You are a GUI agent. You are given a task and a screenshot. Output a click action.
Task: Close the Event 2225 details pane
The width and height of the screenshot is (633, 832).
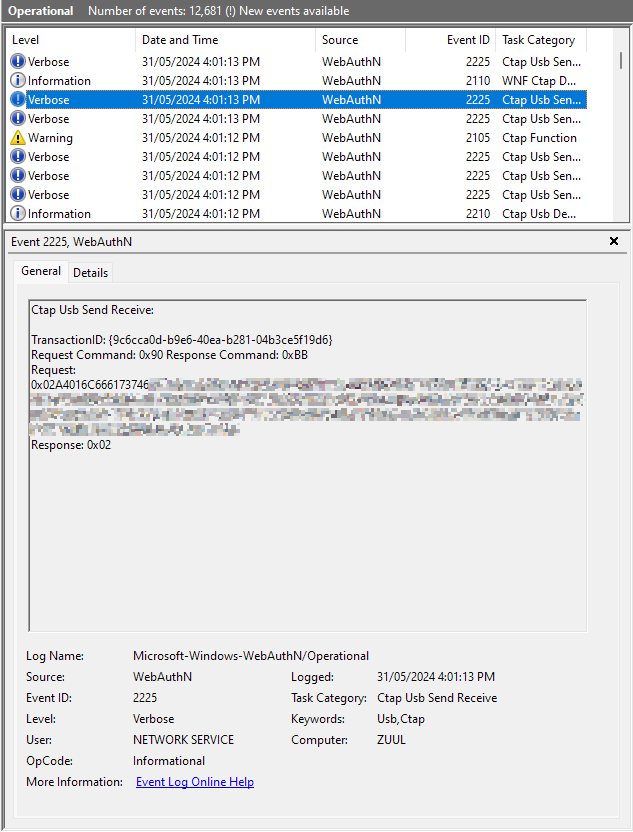[614, 241]
